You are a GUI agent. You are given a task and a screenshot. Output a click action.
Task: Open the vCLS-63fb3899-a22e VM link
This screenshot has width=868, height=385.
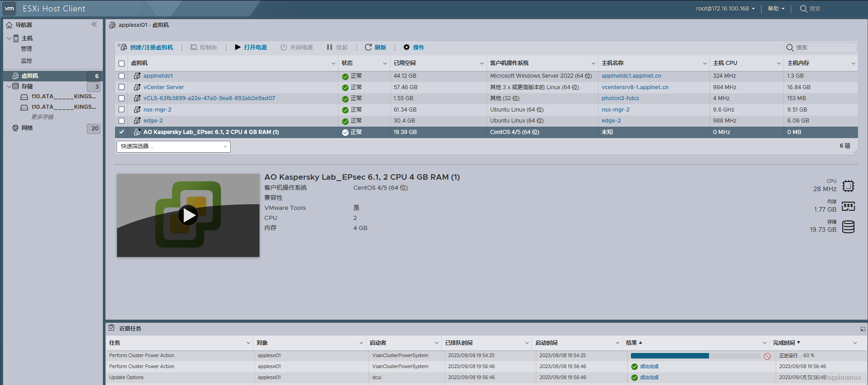pyautogui.click(x=209, y=98)
